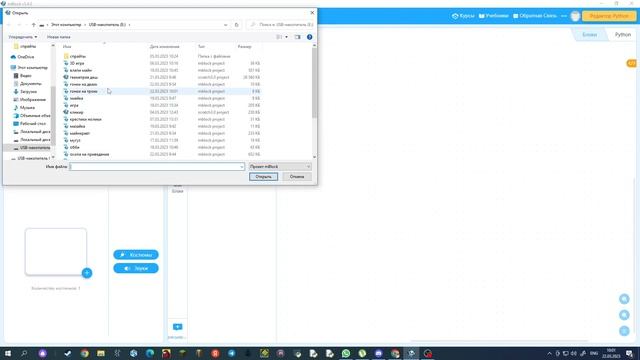
Task: Select Документы in navigation pane
Action: point(31,84)
